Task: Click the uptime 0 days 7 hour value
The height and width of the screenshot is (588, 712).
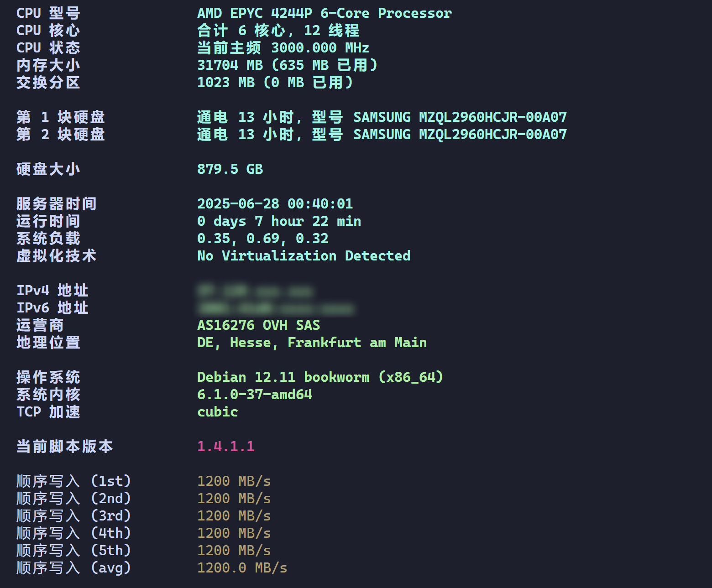Action: pos(279,221)
